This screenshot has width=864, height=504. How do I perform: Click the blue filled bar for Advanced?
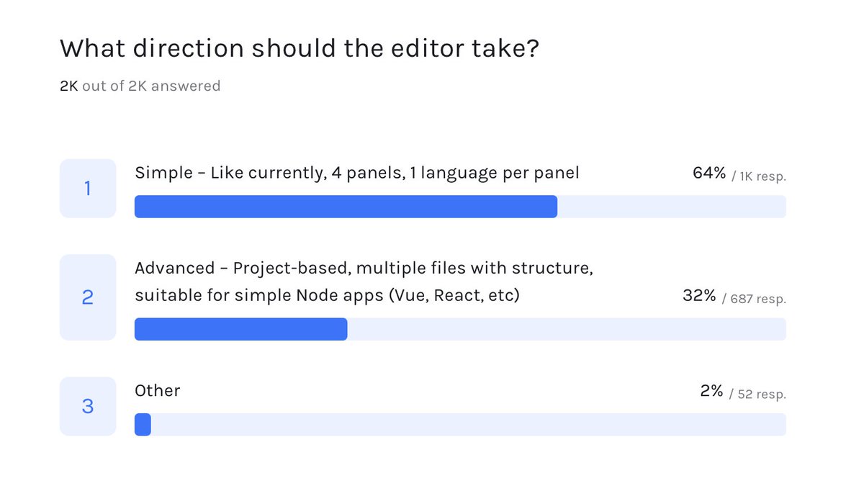tap(240, 329)
